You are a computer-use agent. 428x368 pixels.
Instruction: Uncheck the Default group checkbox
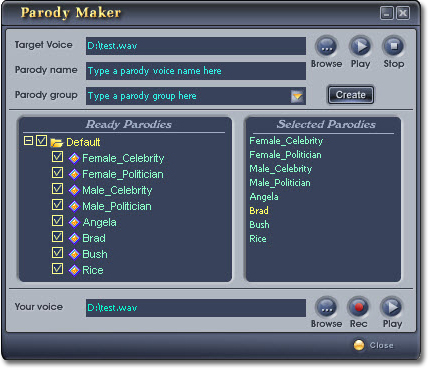coord(41,141)
